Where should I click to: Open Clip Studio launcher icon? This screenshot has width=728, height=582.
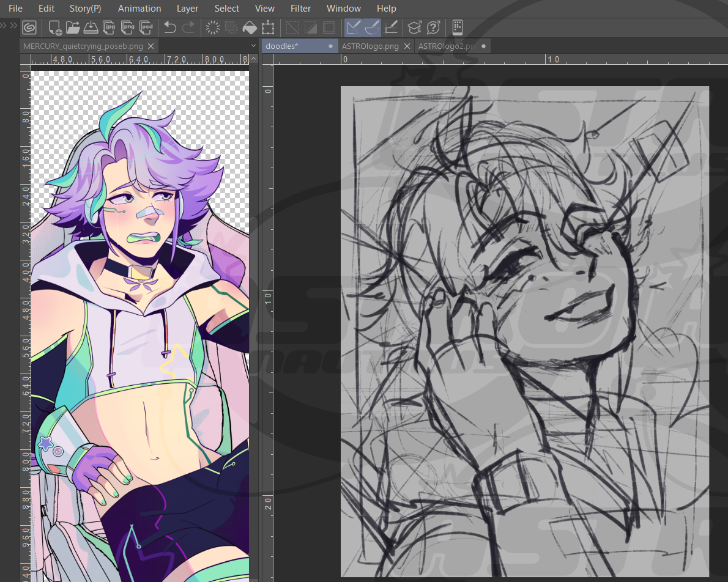point(29,28)
